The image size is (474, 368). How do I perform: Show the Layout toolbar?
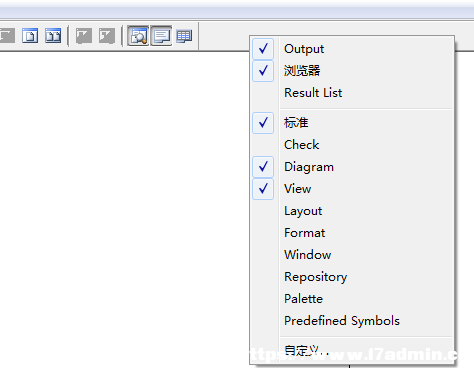(x=352, y=211)
